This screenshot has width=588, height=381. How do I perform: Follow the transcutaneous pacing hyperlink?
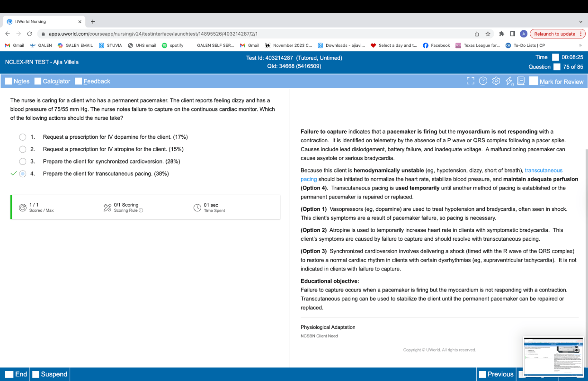[543, 170]
